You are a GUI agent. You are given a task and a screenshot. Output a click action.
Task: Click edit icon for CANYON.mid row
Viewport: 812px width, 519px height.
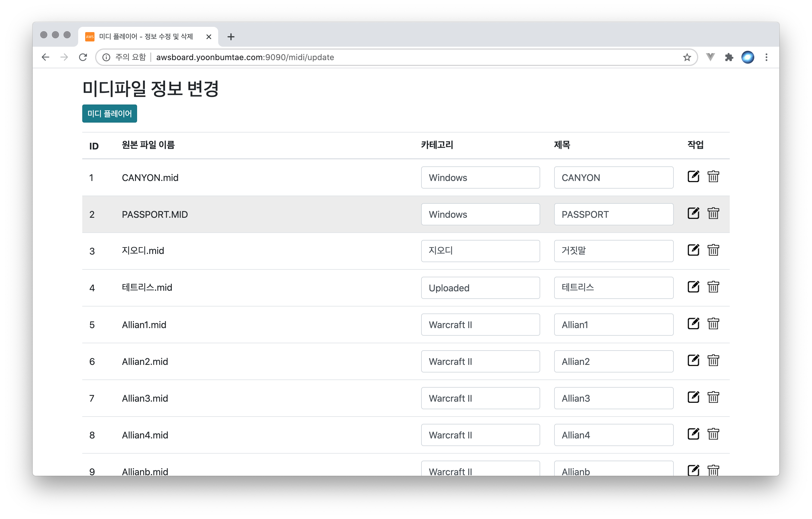[x=693, y=177]
